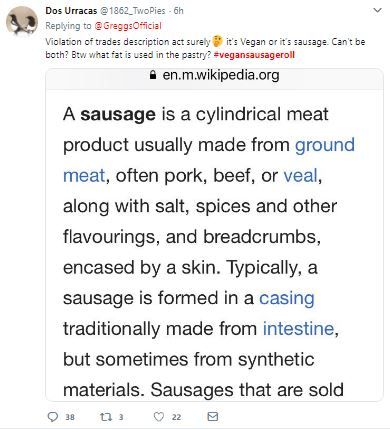Open Dos Urracas profile avatar
Screen dimensions: 390x430
(22, 20)
